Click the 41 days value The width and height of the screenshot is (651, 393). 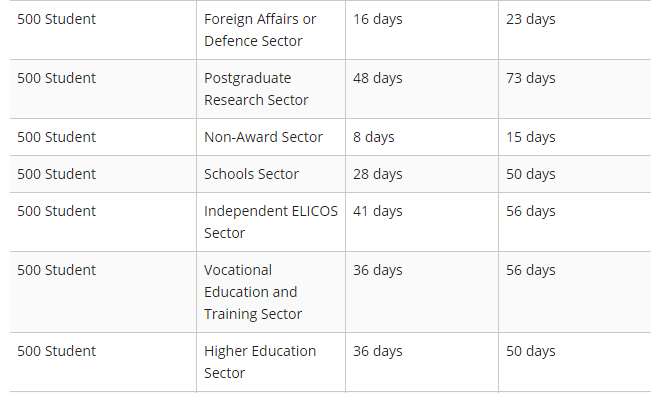tap(378, 211)
